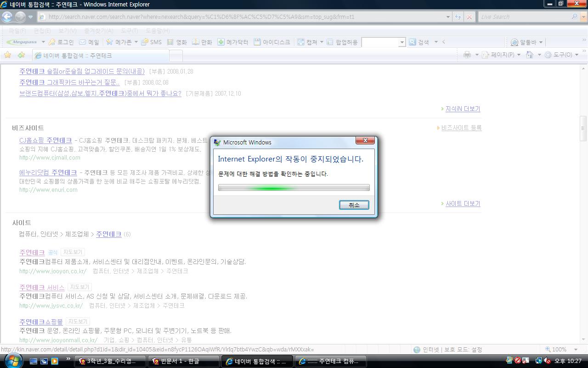Click the Forward navigation arrow
Screen dimensions: 588x368
[20, 17]
